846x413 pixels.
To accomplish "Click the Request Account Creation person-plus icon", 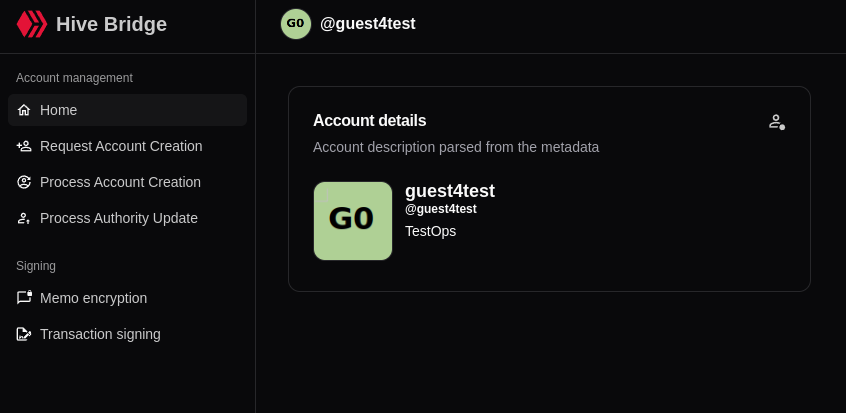I will click(x=24, y=146).
